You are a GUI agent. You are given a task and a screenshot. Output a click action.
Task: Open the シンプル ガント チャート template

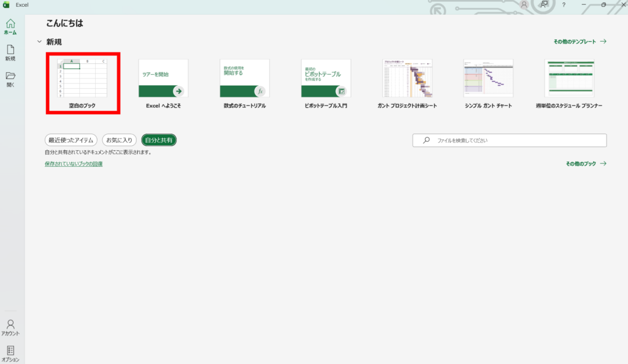[x=488, y=84]
